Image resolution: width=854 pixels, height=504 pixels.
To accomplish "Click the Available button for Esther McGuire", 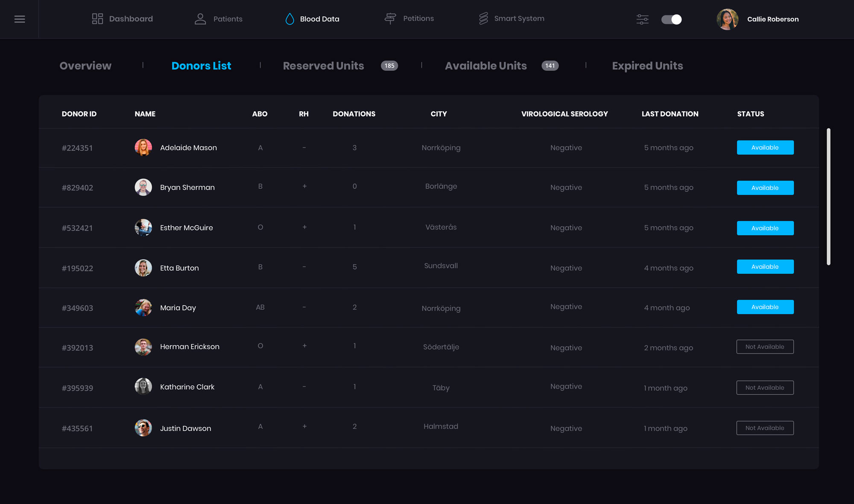I will (x=765, y=228).
